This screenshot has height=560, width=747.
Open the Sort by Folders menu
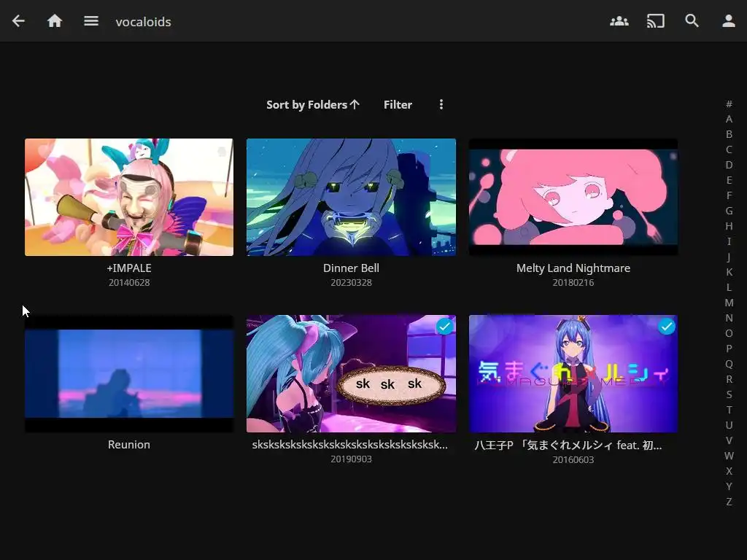pyautogui.click(x=312, y=105)
